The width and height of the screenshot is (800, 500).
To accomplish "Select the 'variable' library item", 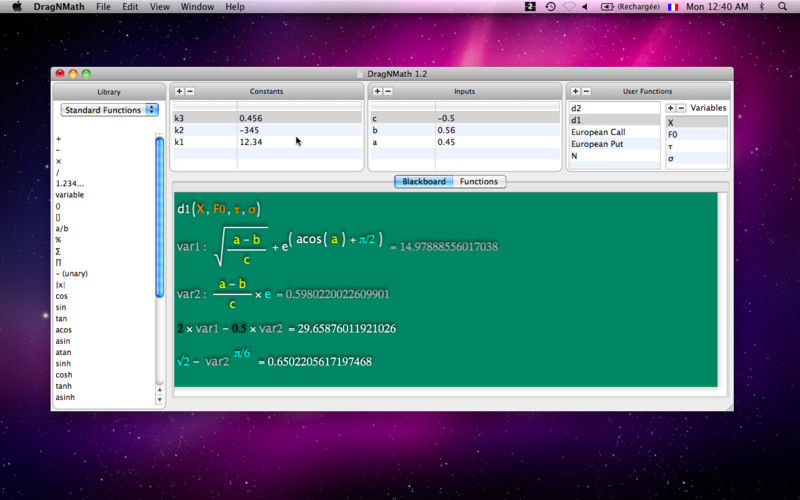I will [69, 195].
